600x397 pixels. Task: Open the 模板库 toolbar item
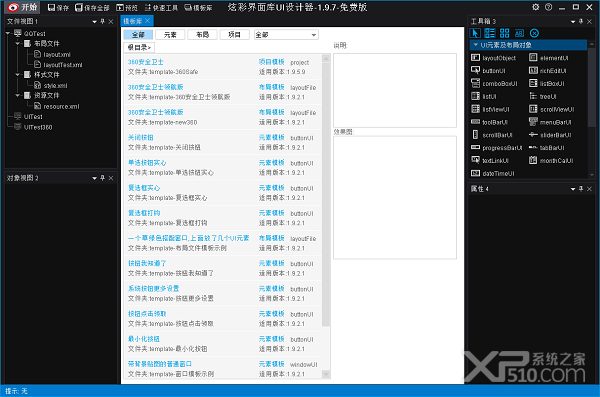click(198, 7)
